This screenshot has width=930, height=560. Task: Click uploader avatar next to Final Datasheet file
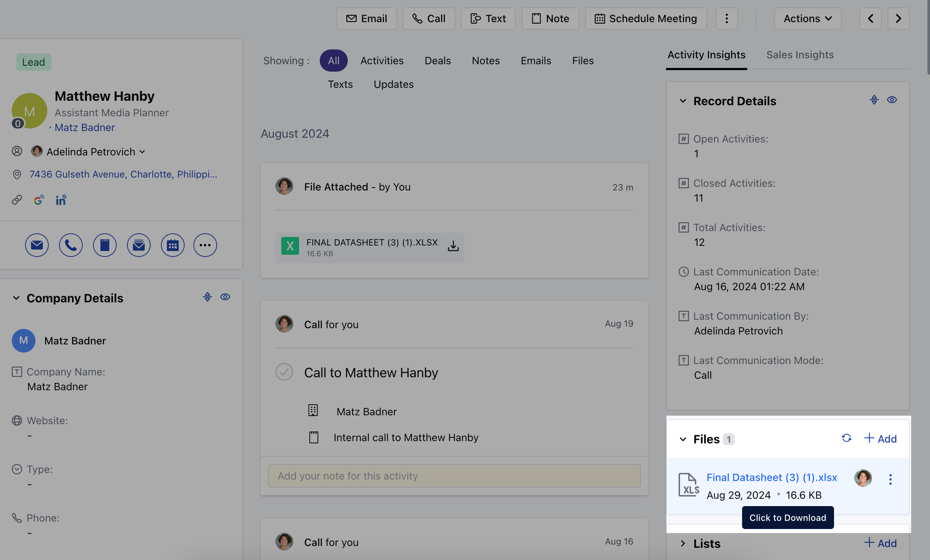click(x=862, y=478)
